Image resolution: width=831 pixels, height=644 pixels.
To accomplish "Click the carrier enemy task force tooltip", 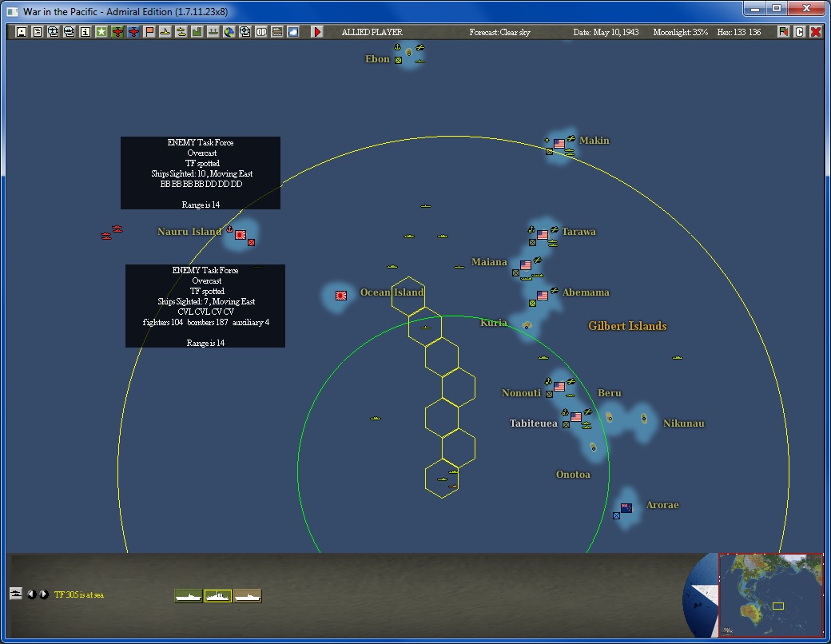I will (x=205, y=306).
